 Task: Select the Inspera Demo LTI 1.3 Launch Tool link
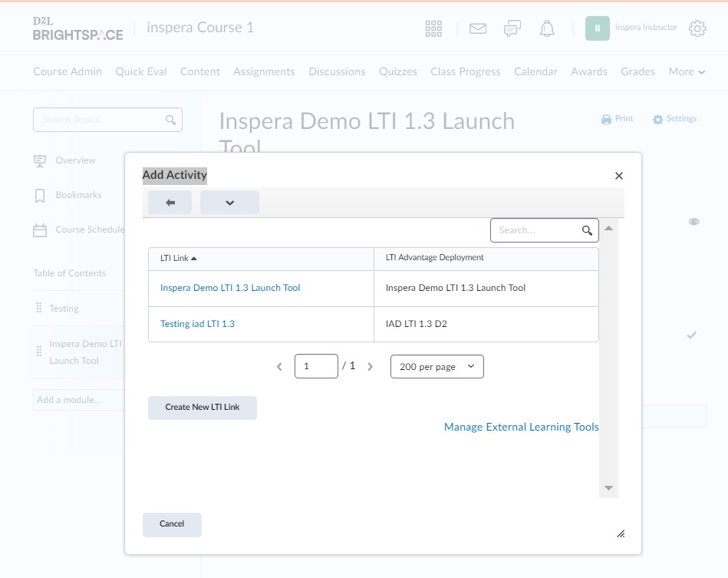coord(230,288)
